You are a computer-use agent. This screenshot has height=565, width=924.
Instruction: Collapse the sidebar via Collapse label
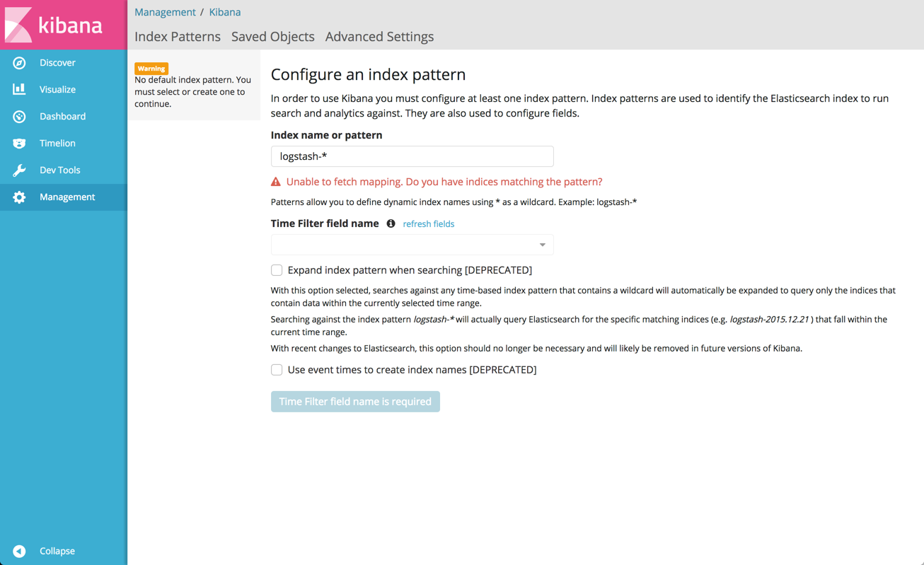click(x=57, y=551)
